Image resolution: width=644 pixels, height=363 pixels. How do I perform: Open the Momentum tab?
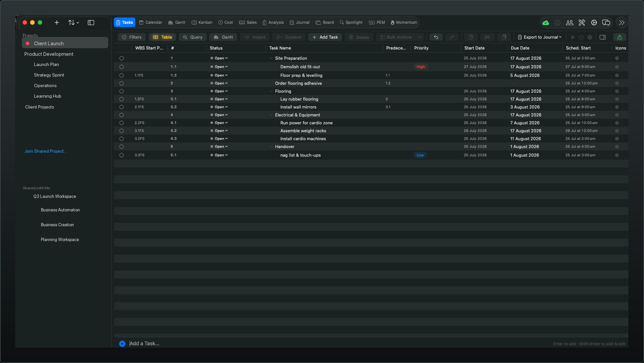[x=404, y=22]
